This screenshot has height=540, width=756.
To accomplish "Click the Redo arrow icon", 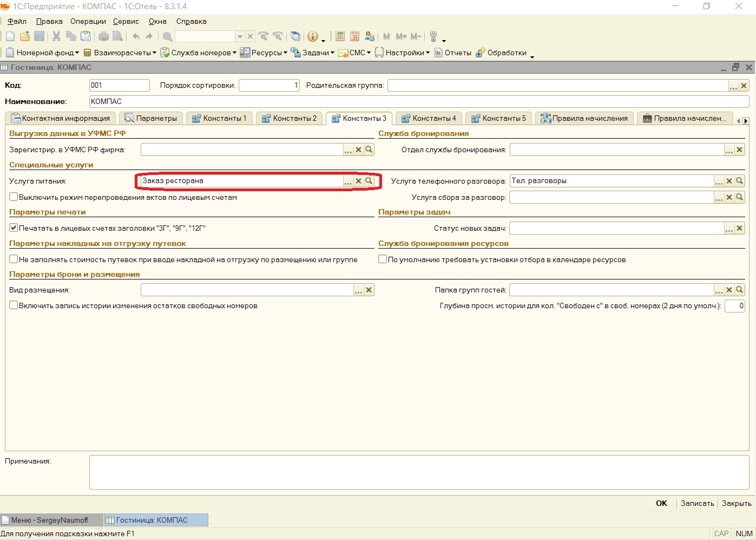I will (149, 36).
